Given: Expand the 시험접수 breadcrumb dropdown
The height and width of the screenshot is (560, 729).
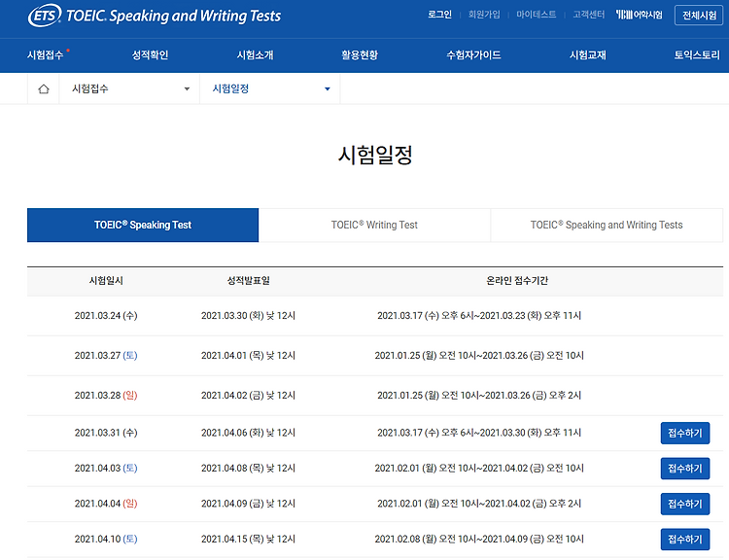Looking at the screenshot, I should coord(129,88).
